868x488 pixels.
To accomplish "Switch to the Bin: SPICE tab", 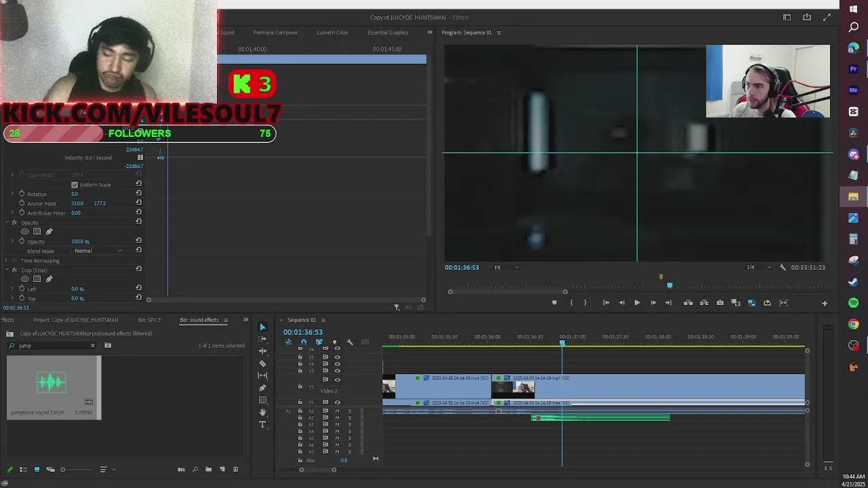I will tap(149, 320).
